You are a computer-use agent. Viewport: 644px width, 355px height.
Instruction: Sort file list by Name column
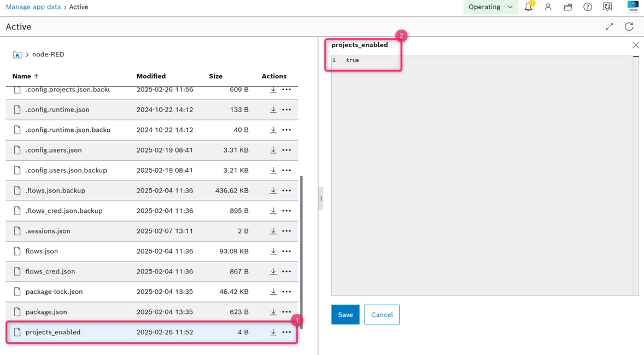(x=22, y=76)
